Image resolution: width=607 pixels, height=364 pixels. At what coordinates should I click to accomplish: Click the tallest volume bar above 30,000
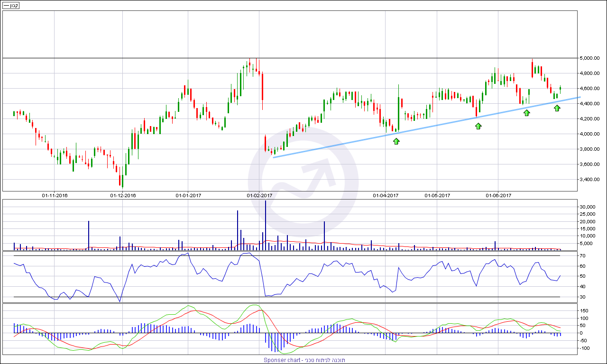tap(266, 223)
